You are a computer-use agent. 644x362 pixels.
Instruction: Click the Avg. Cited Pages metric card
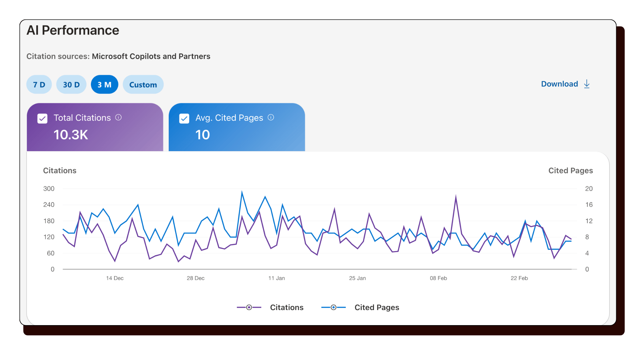(x=236, y=127)
